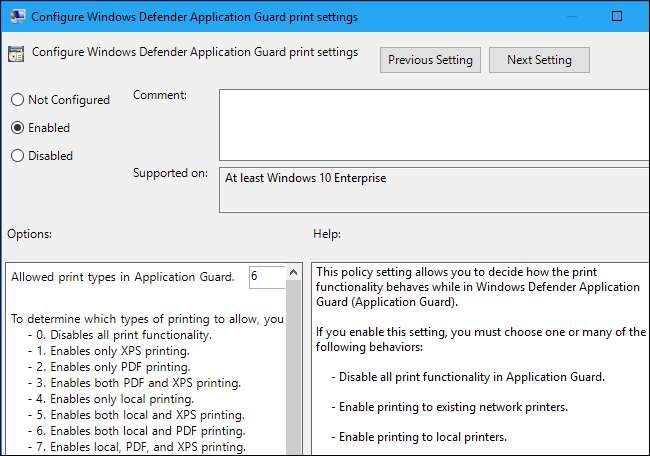Click the Options pane scroll up arrow

293,272
